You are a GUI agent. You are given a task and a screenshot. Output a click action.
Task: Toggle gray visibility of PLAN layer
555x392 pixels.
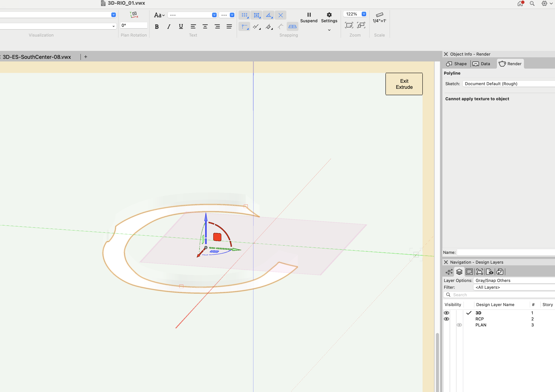tap(459, 325)
